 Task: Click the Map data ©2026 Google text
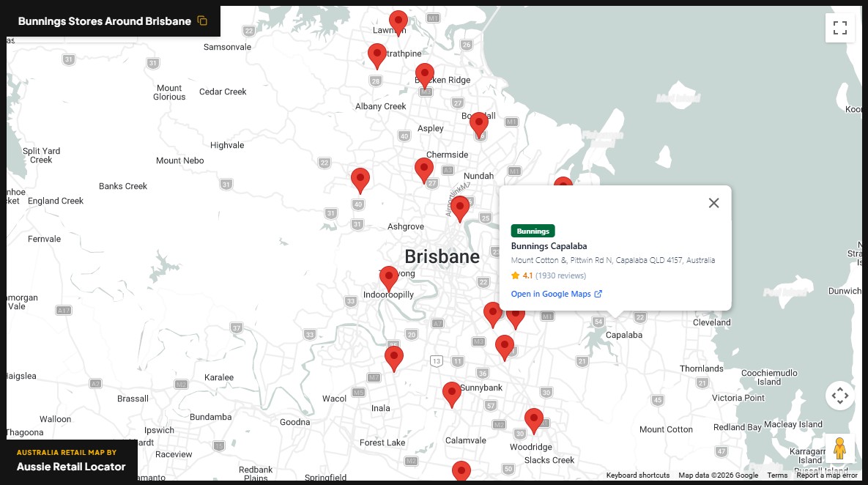pos(718,475)
